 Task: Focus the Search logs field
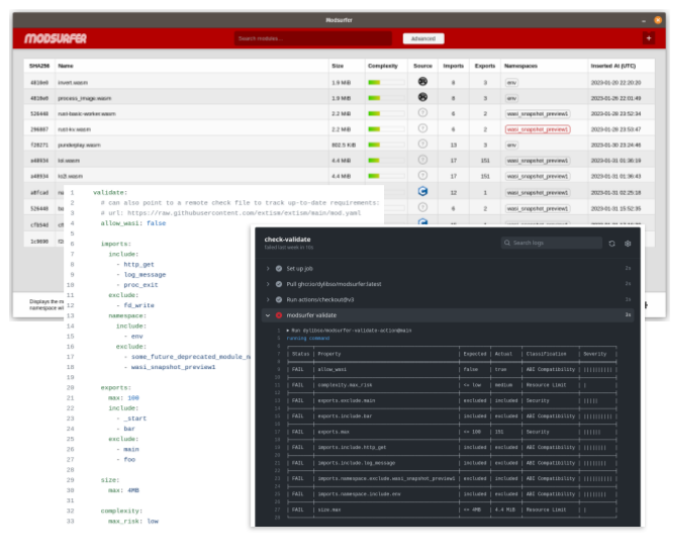(551, 243)
